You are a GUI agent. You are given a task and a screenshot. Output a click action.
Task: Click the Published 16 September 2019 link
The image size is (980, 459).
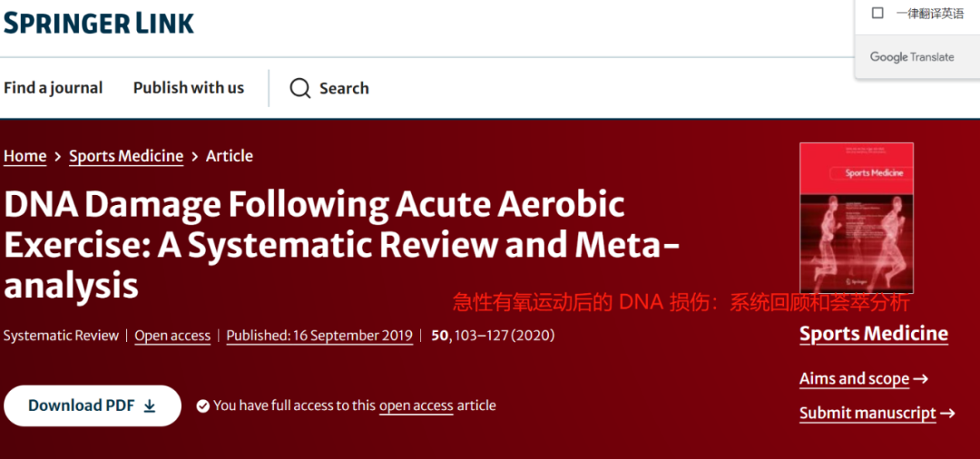pyautogui.click(x=319, y=336)
